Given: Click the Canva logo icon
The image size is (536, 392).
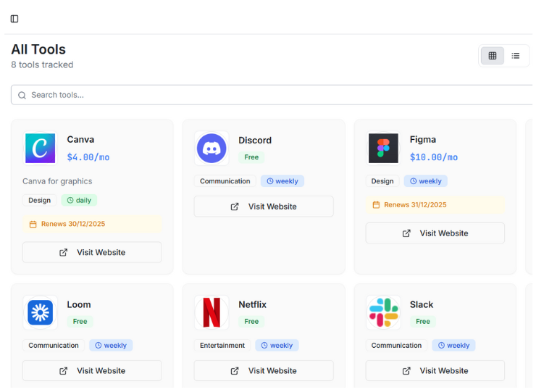Looking at the screenshot, I should pyautogui.click(x=40, y=148).
